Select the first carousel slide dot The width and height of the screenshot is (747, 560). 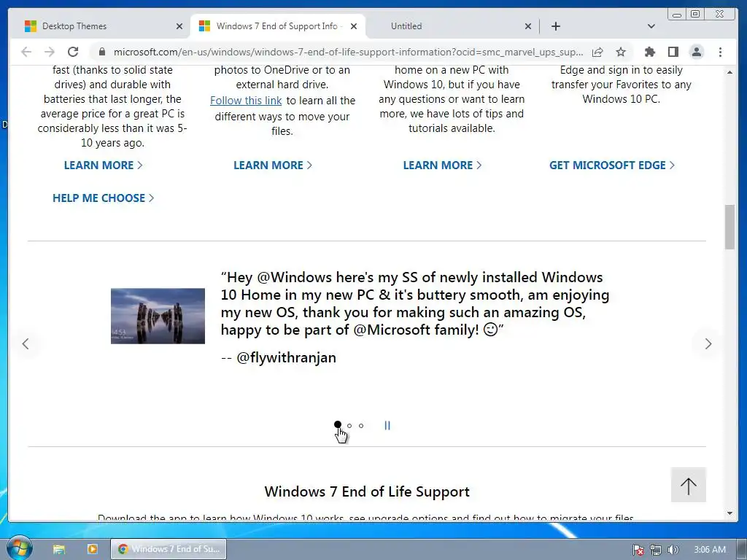[x=337, y=425]
